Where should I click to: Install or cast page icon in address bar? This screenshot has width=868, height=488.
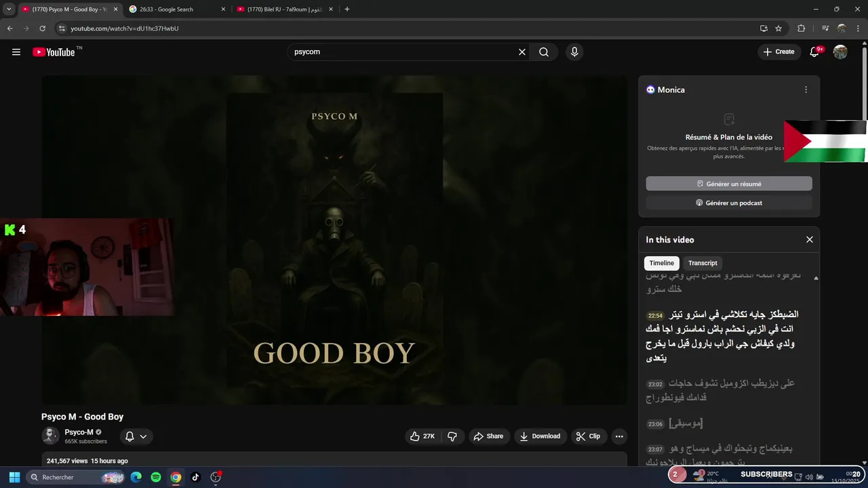click(x=764, y=28)
